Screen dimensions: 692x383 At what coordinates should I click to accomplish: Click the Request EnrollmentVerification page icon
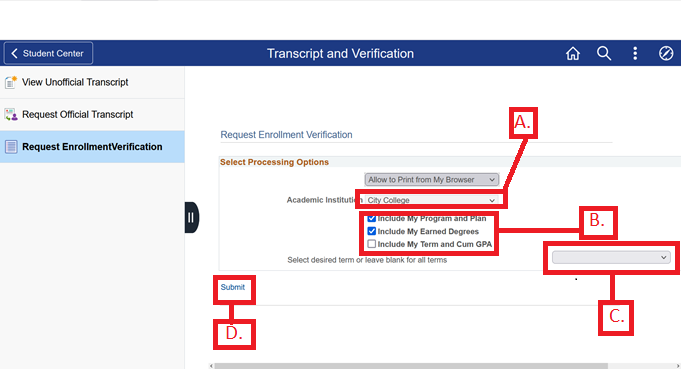(x=11, y=146)
